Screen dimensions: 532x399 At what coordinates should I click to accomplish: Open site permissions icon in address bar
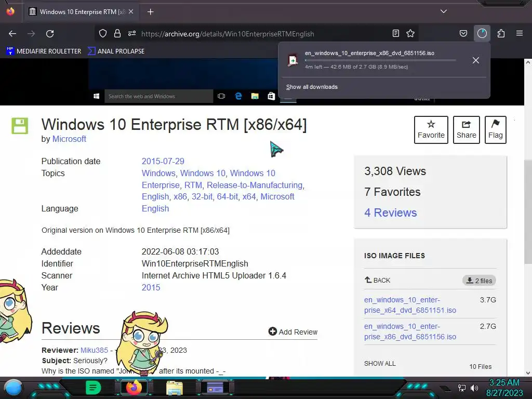coord(132,33)
